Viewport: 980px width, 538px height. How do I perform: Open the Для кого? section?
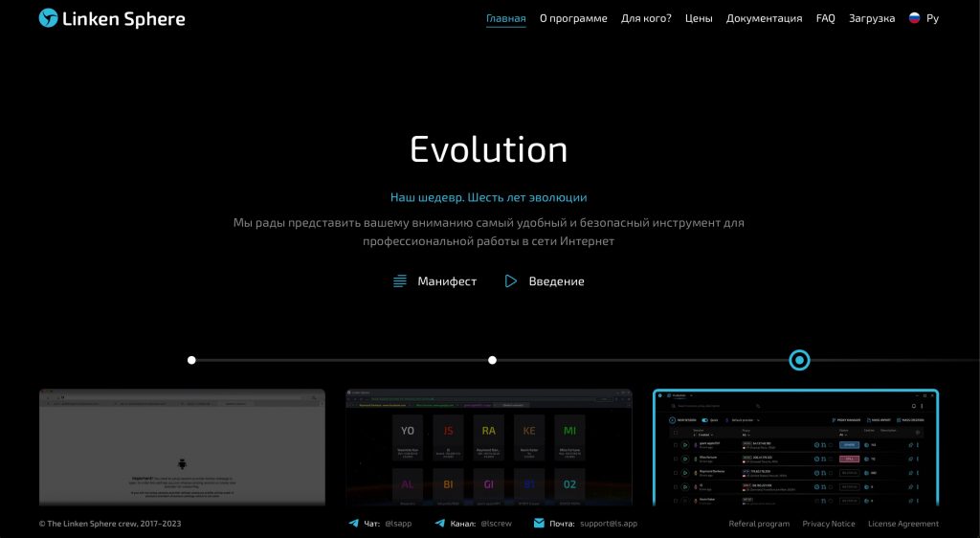click(x=646, y=19)
